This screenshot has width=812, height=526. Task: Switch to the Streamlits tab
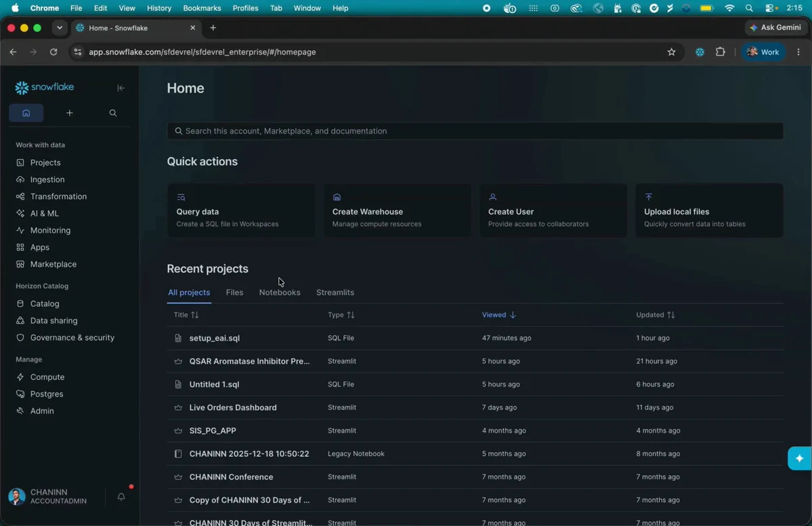(335, 292)
